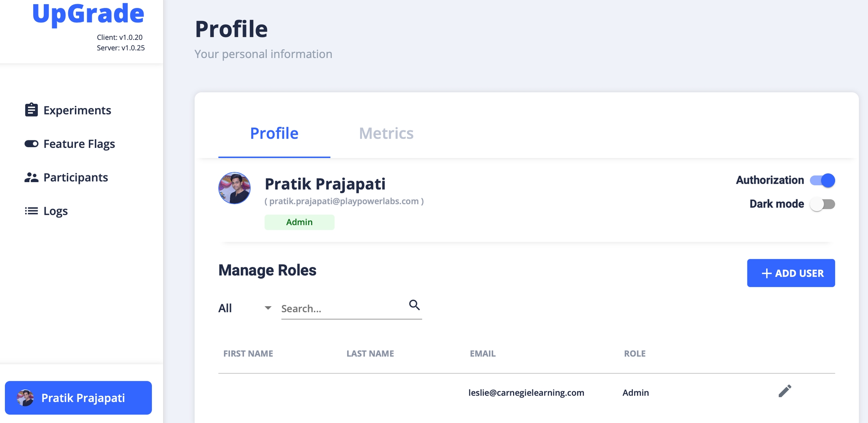868x423 pixels.
Task: Click pencil edit icon for leslie's row
Action: tap(785, 391)
